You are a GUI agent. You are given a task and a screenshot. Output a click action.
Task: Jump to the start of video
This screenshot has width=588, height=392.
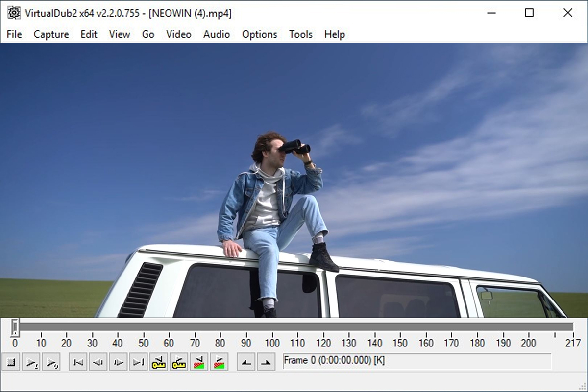coord(78,362)
